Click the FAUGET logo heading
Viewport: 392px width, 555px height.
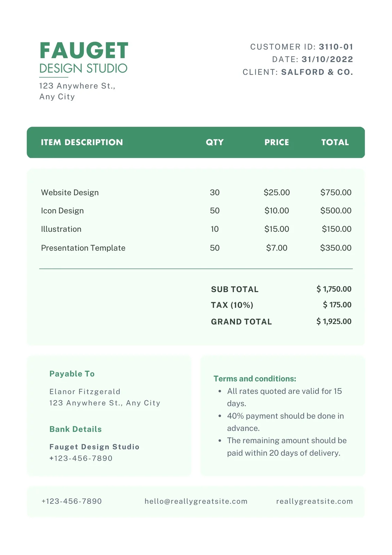(x=84, y=51)
